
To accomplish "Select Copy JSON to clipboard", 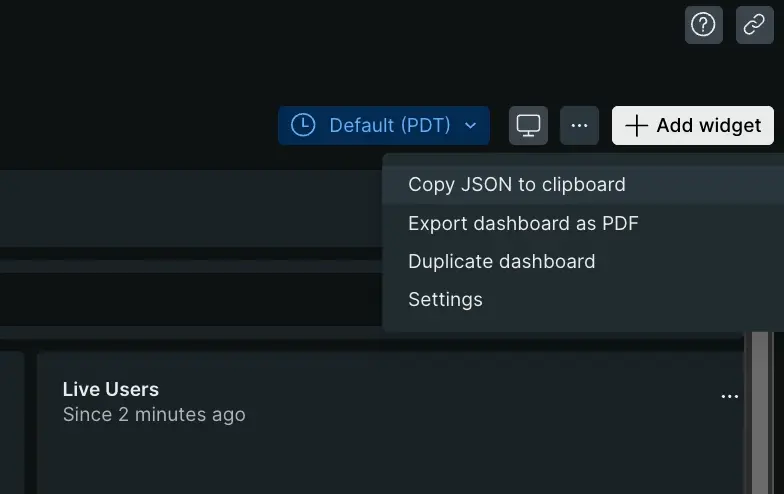I will (516, 184).
